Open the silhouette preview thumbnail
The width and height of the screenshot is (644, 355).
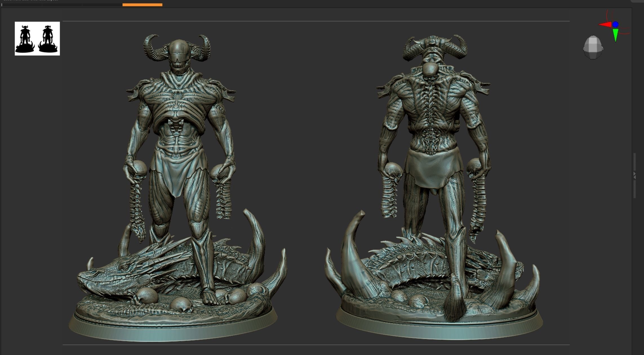pos(37,39)
